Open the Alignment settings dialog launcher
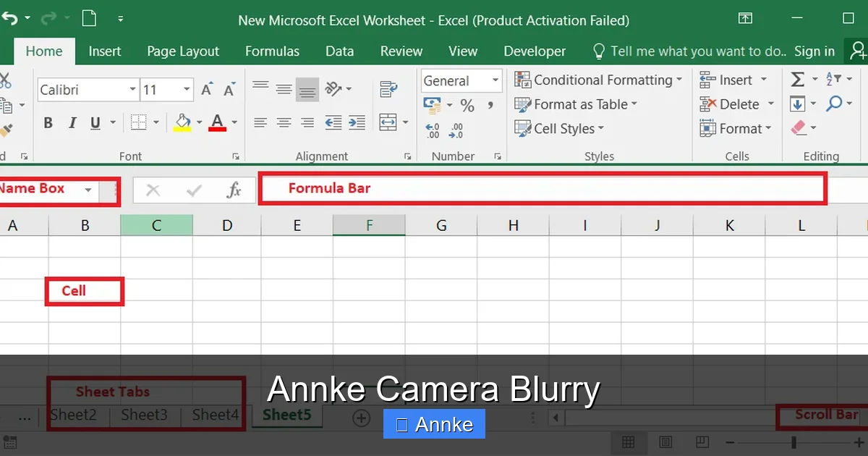Viewport: 868px width, 456px height. pos(408,156)
